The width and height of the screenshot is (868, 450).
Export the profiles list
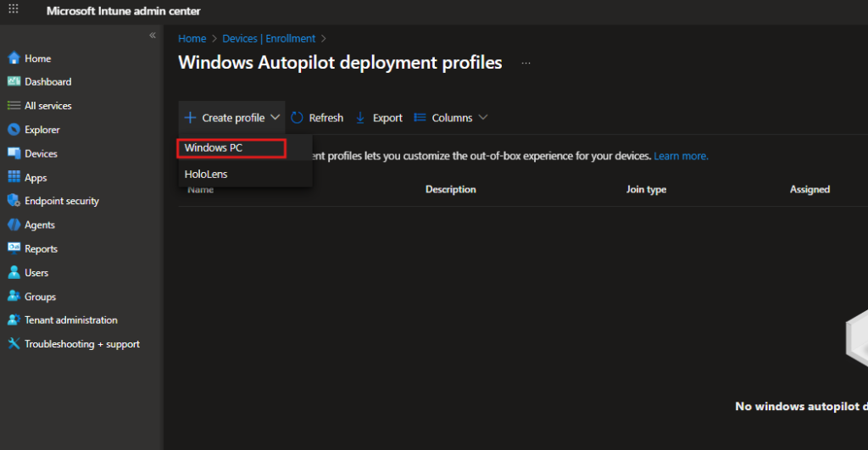(379, 118)
